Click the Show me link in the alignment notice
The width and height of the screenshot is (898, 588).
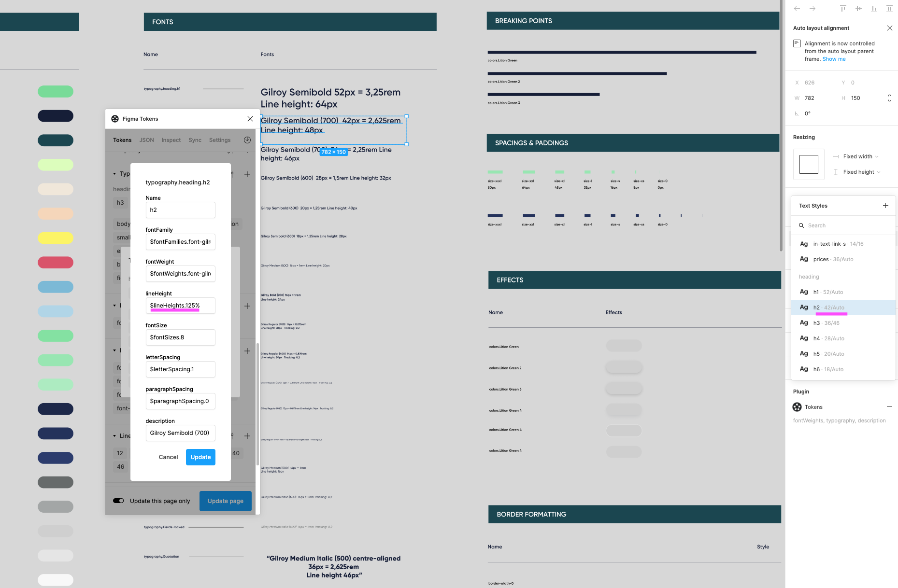[x=834, y=59]
